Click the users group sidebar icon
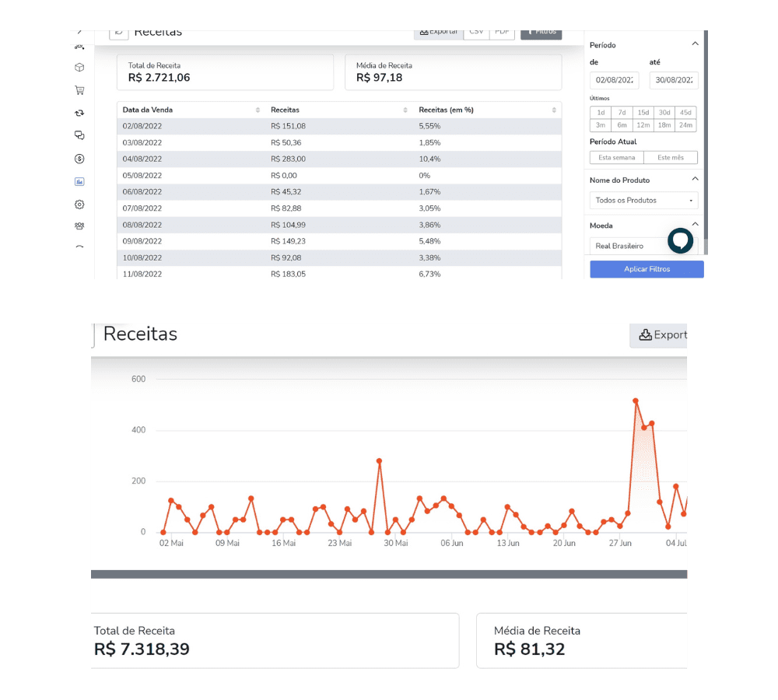 point(79,226)
